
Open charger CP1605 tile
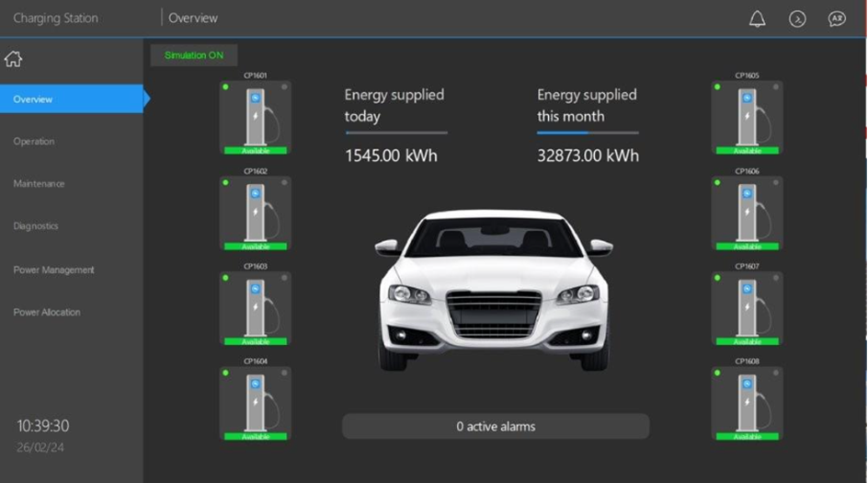coord(747,117)
